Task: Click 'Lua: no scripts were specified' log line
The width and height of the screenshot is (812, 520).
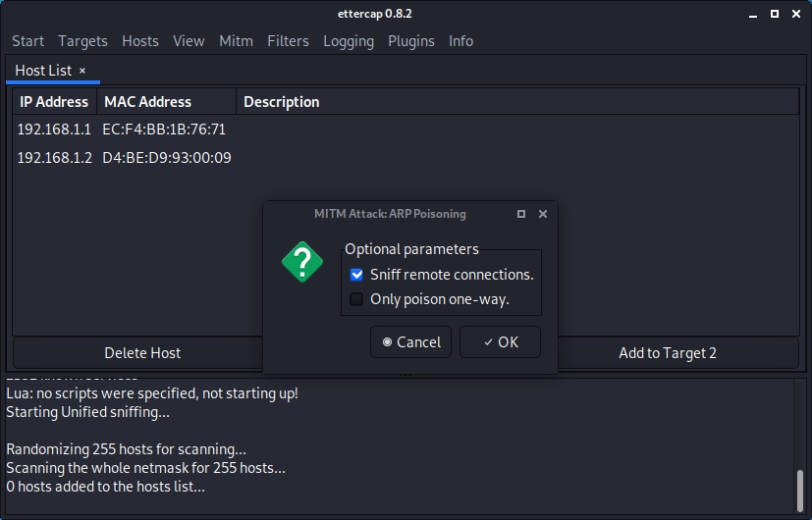Action: pyautogui.click(x=152, y=393)
